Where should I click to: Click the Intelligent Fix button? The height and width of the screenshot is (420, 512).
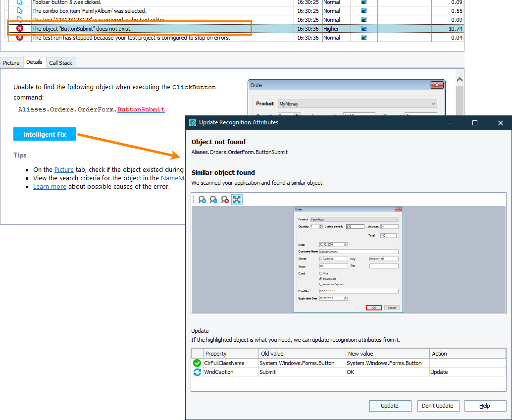44,134
